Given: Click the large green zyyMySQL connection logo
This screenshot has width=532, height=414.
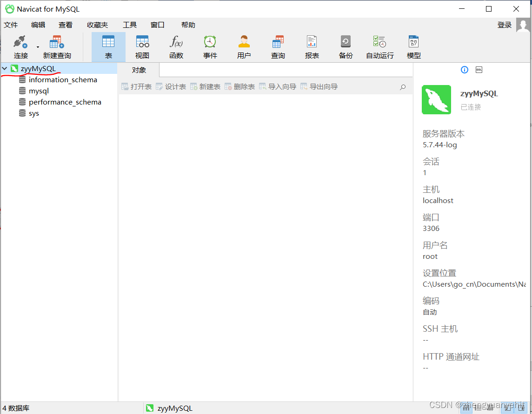Looking at the screenshot, I should 436,100.
